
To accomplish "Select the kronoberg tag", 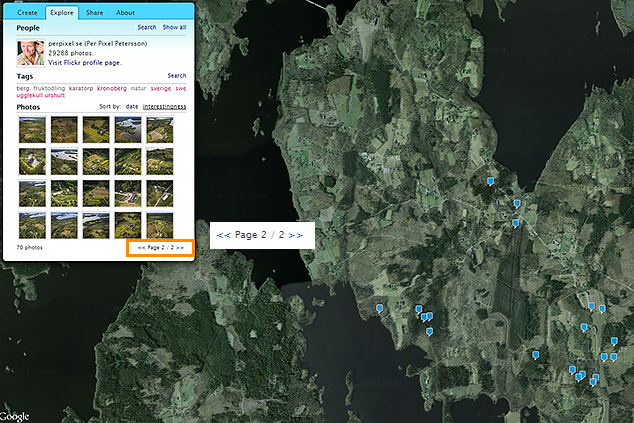I will 112,88.
